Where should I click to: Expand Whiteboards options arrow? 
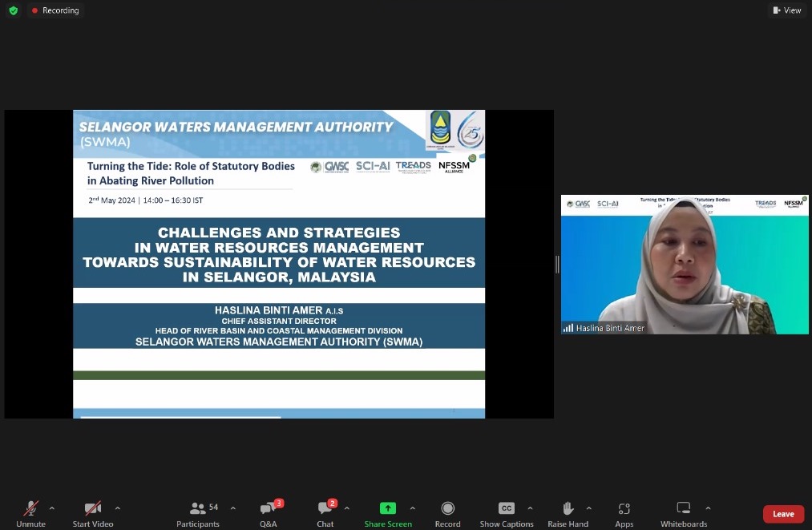tap(708, 508)
